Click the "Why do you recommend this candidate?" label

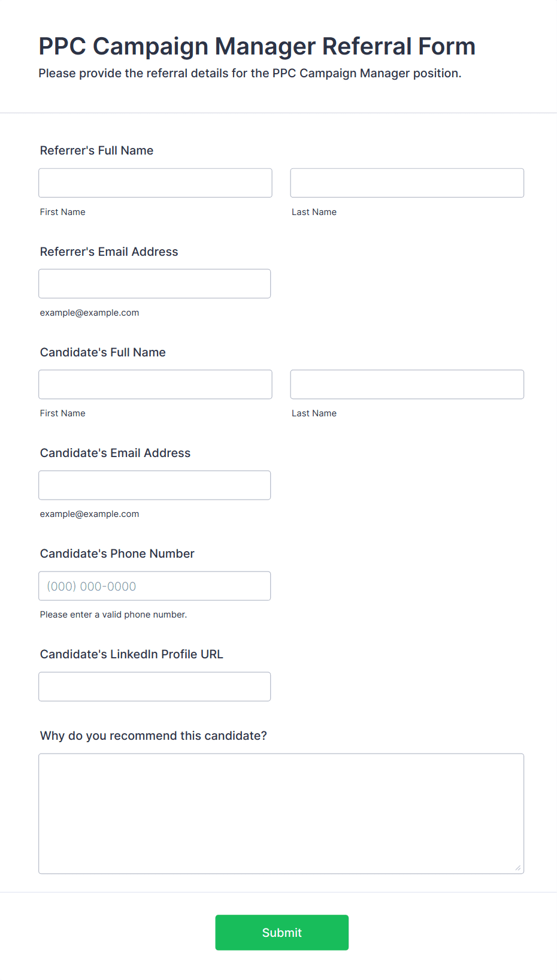coord(153,736)
